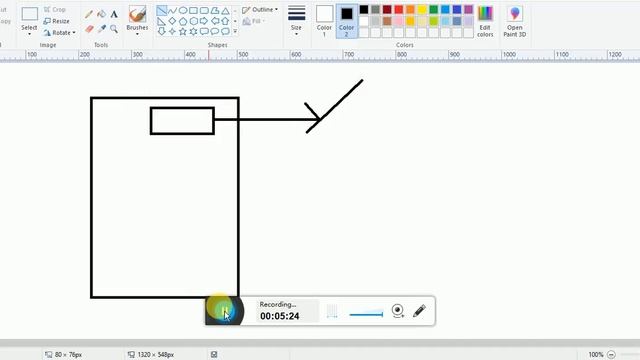The width and height of the screenshot is (640, 360).
Task: Choose the Left arrow shape
Action: pos(215,21)
